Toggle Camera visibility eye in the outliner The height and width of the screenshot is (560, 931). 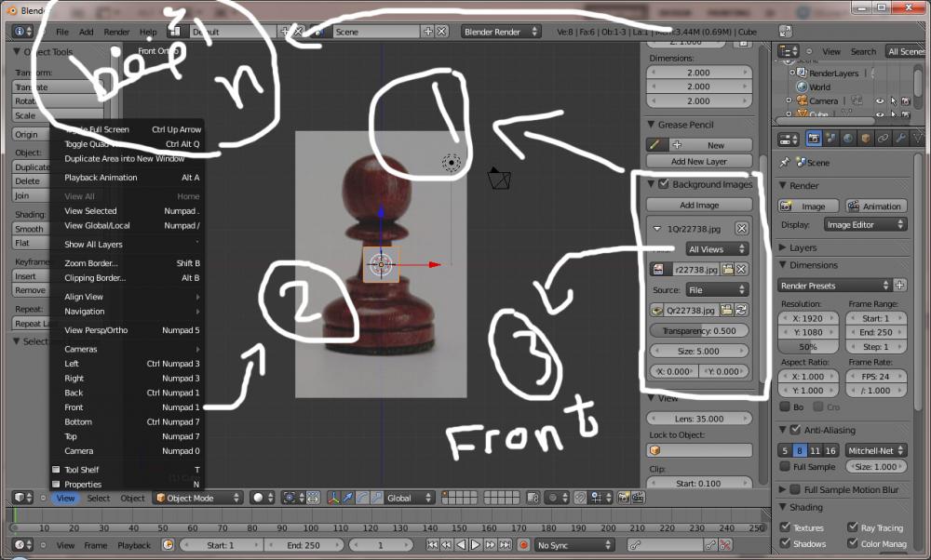(880, 100)
